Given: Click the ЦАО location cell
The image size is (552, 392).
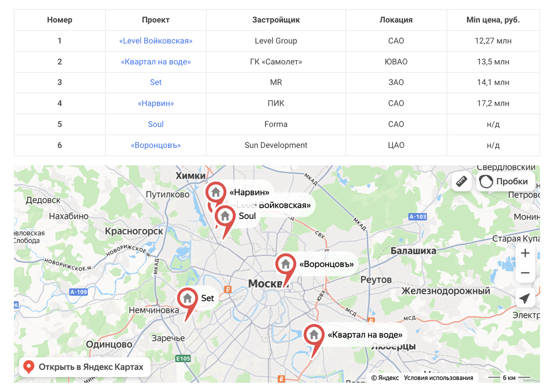Looking at the screenshot, I should (396, 145).
